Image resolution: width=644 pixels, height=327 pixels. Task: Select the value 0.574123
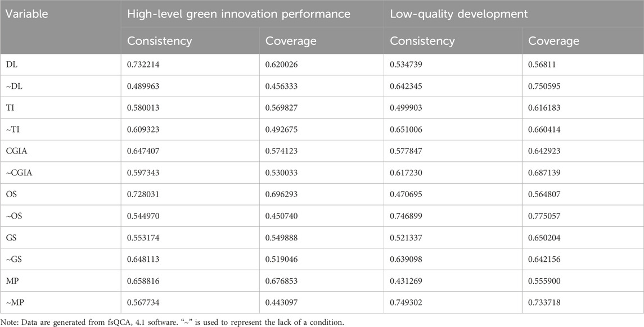tap(282, 151)
